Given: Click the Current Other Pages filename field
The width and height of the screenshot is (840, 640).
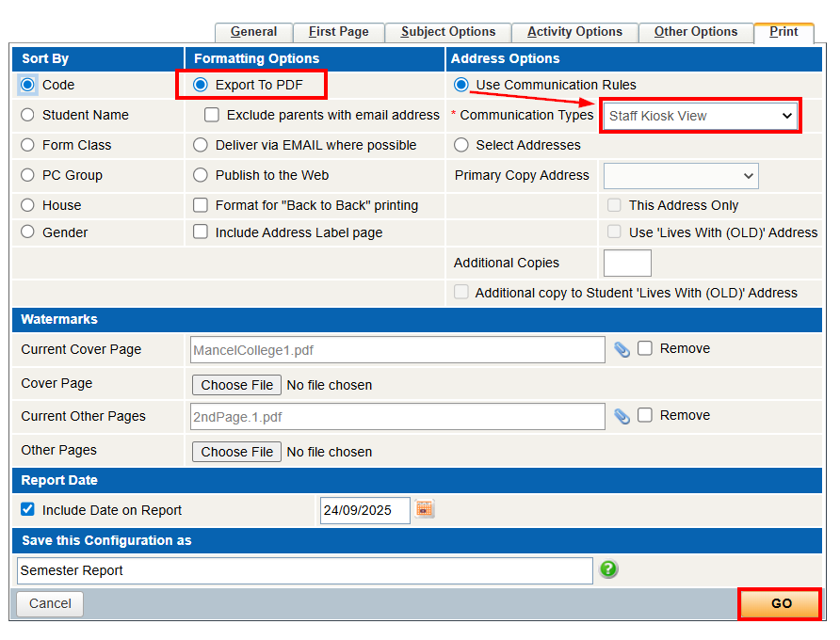Looking at the screenshot, I should (397, 417).
